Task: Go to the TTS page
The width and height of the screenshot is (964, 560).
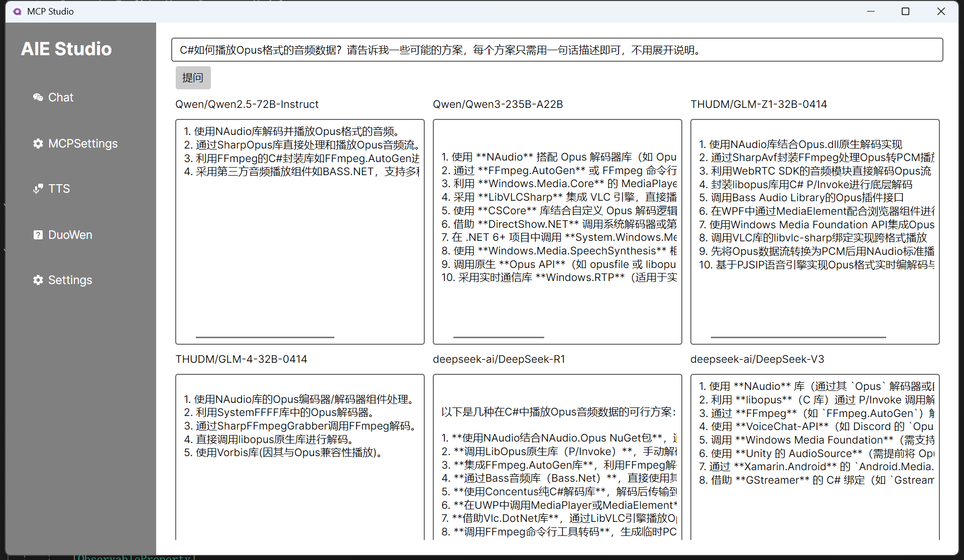Action: pyautogui.click(x=59, y=189)
